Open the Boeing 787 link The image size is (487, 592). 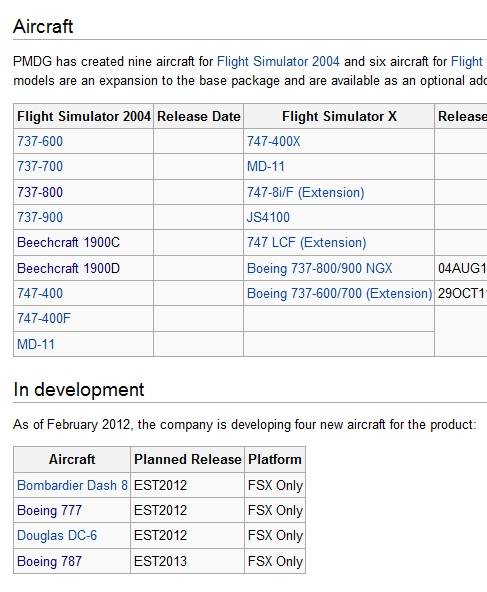49,561
